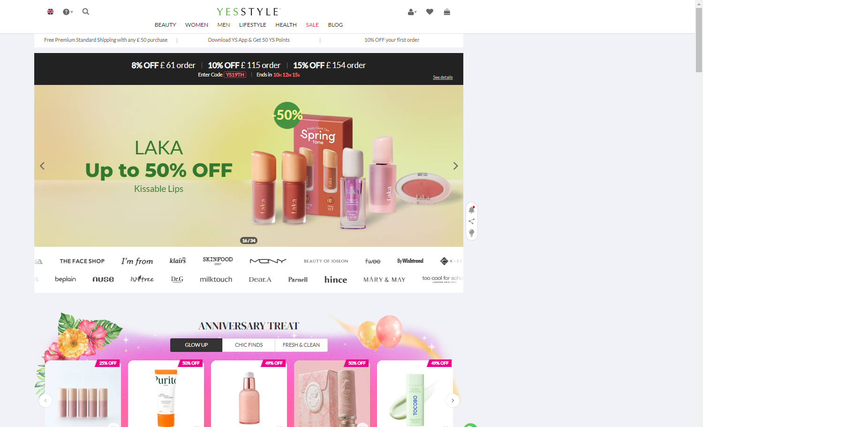
Task: Open pink embossed box 50% OFF product
Action: pos(332,394)
